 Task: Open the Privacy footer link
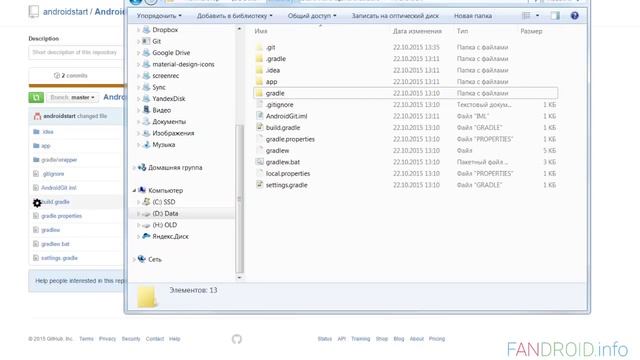click(x=107, y=339)
